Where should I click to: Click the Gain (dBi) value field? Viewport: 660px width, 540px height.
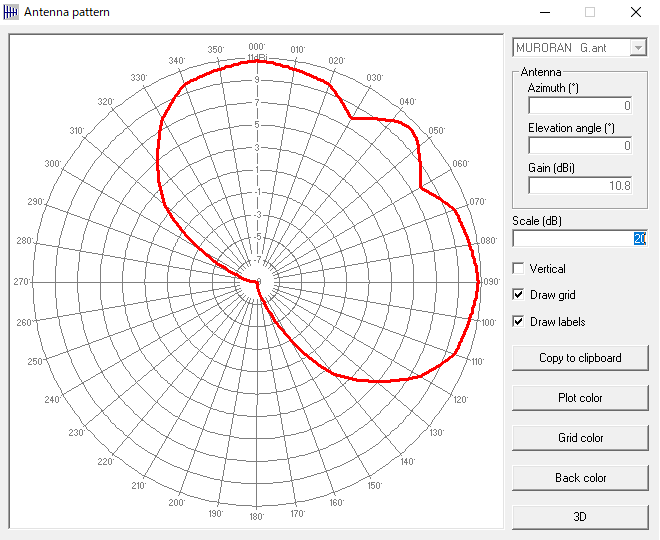point(580,186)
